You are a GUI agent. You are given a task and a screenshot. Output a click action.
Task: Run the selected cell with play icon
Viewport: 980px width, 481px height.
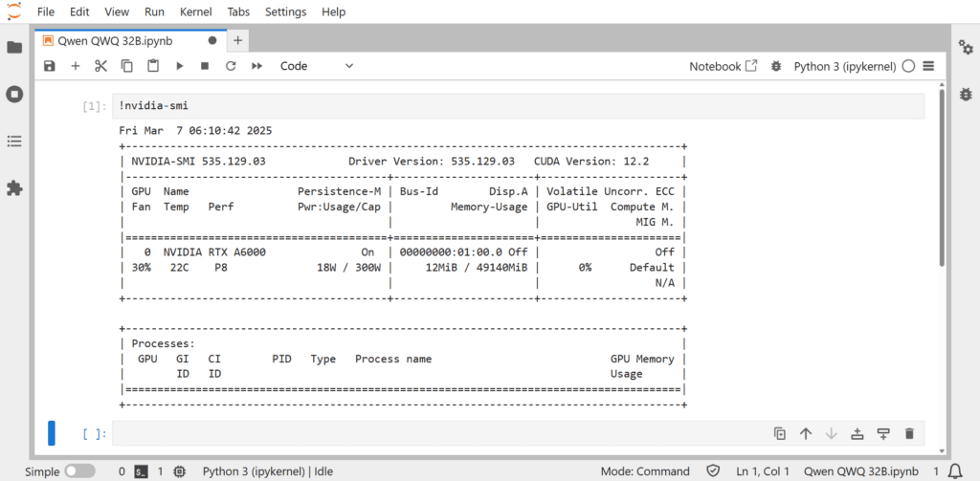(x=179, y=66)
